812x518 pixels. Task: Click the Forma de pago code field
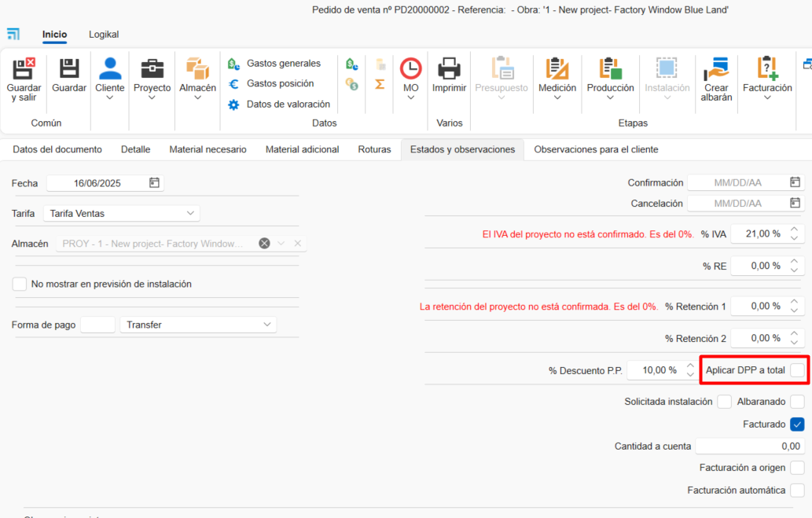click(98, 325)
